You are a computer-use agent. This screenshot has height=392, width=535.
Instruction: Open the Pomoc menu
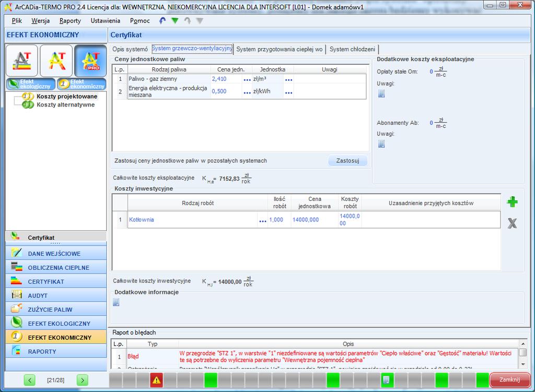(x=140, y=21)
